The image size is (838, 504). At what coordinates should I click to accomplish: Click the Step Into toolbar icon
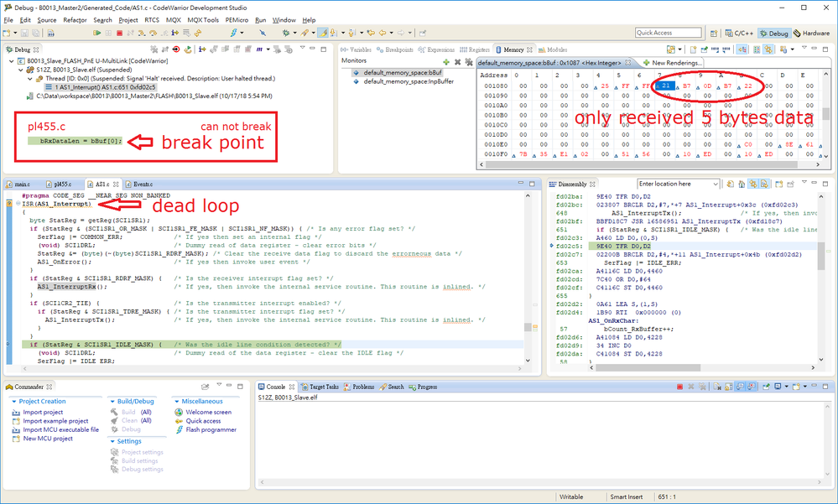coord(141,34)
